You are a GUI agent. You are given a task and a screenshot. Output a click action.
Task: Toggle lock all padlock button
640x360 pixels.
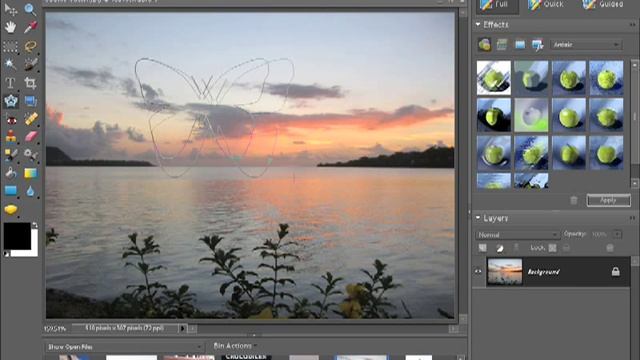click(x=566, y=248)
